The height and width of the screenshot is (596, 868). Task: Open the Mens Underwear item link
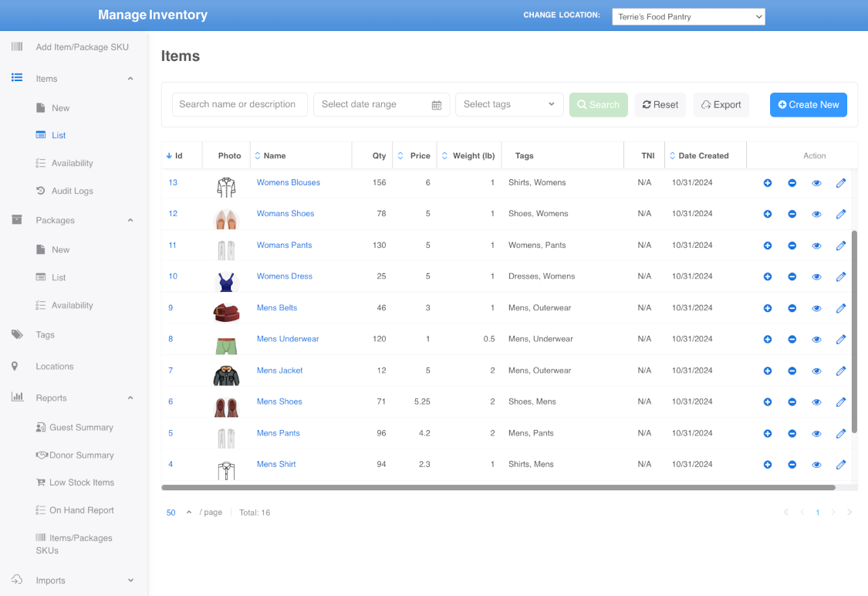287,339
